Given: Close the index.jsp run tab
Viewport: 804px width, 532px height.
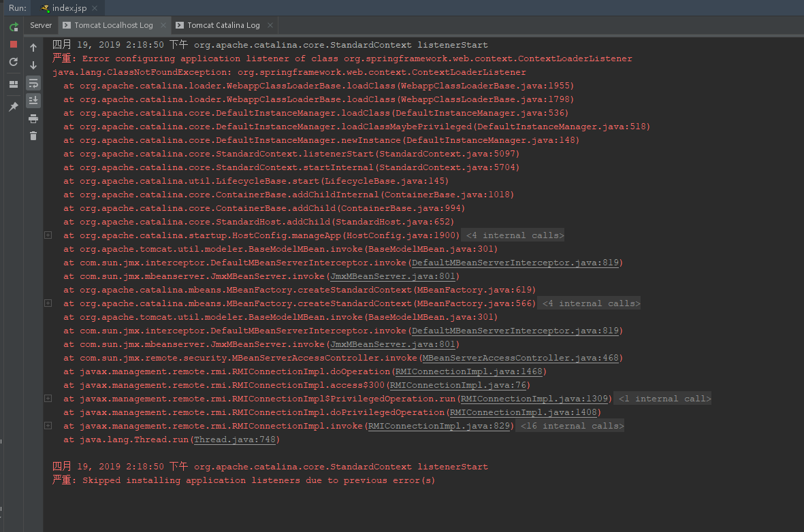Looking at the screenshot, I should (95, 8).
